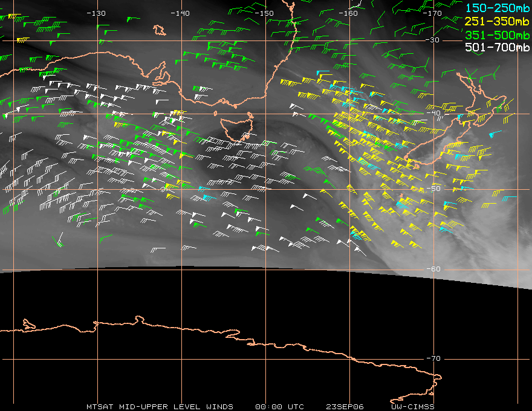Image resolution: width=532 pixels, height=411 pixels.
Task: Click the -40 latitude label
Action: [433, 113]
